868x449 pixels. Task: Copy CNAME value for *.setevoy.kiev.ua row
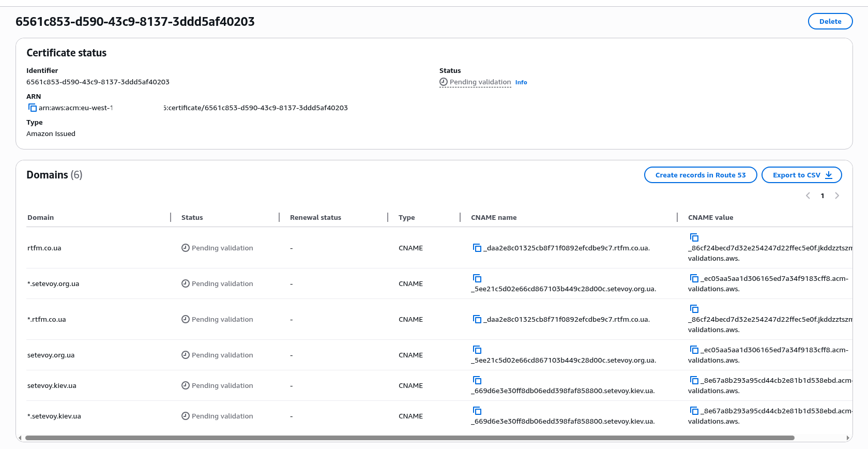coord(694,411)
